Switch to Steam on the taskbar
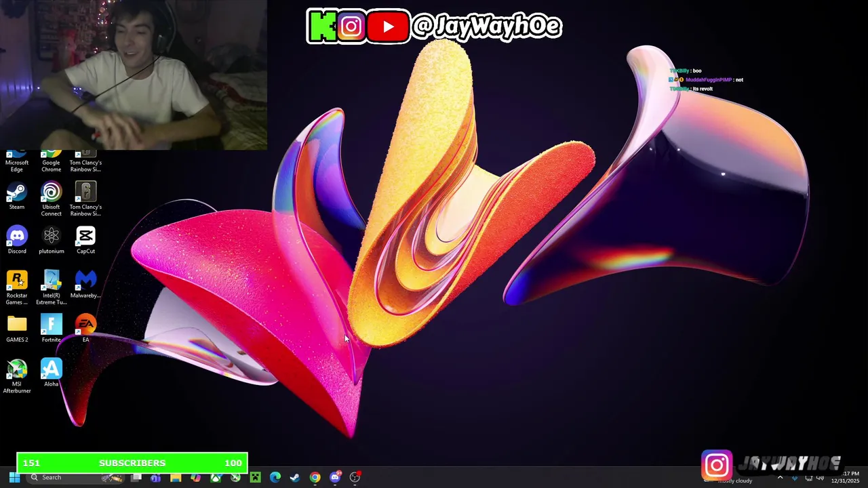The height and width of the screenshot is (488, 868). point(295,477)
